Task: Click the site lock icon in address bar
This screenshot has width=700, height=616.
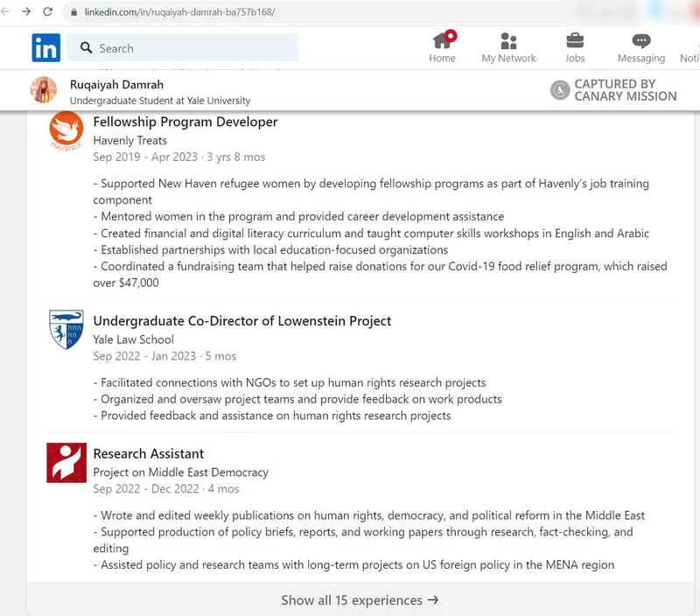Action: pyautogui.click(x=74, y=12)
